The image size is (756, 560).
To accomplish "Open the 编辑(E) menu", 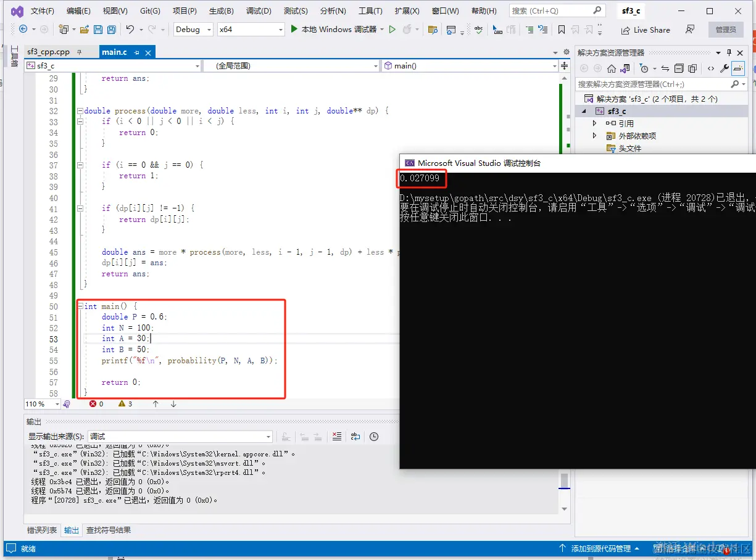I will click(78, 11).
